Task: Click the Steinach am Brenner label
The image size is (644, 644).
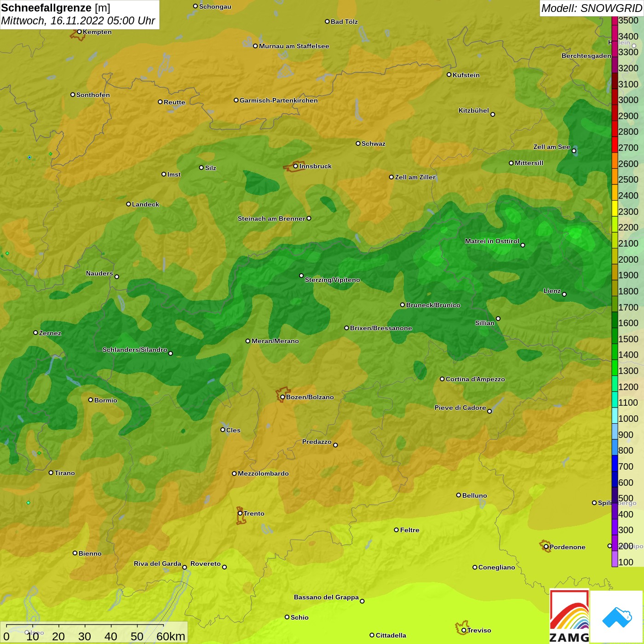Action: 271,218
